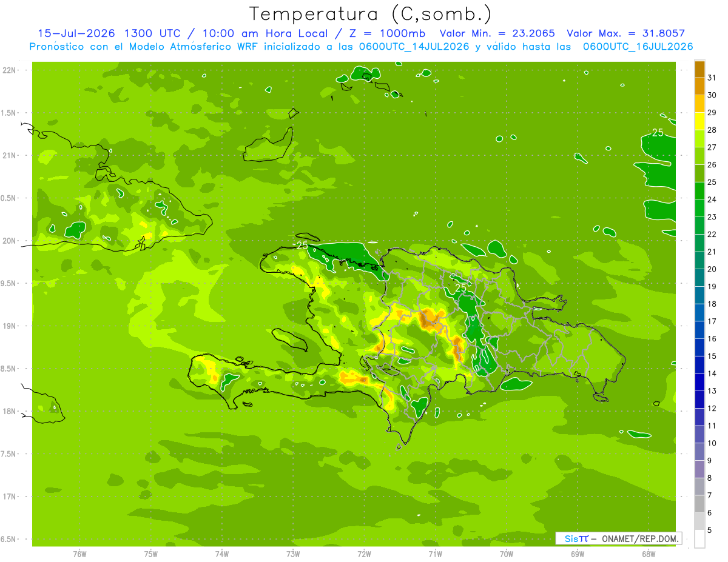
Task: Click the valid-until time "0600UTC_16JUL2026"
Action: [638, 46]
